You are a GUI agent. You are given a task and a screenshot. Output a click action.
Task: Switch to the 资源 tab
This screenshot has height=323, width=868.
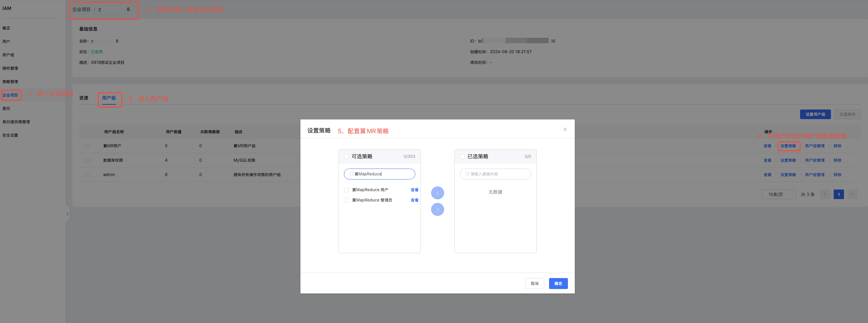coord(84,98)
